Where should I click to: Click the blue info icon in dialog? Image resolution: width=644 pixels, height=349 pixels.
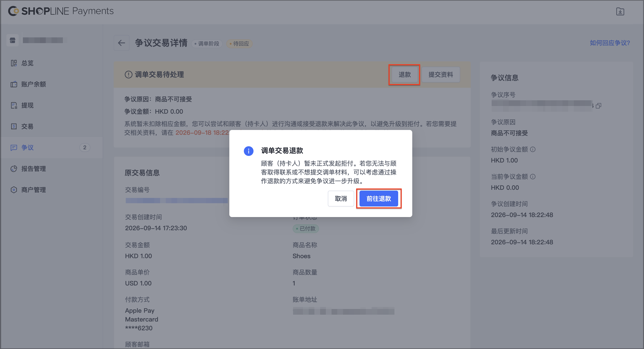point(248,151)
